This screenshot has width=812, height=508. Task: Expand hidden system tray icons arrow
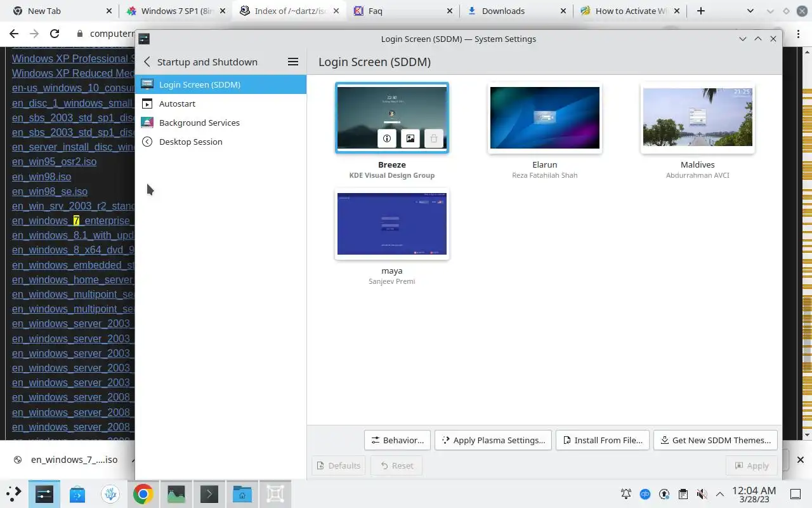pyautogui.click(x=720, y=493)
